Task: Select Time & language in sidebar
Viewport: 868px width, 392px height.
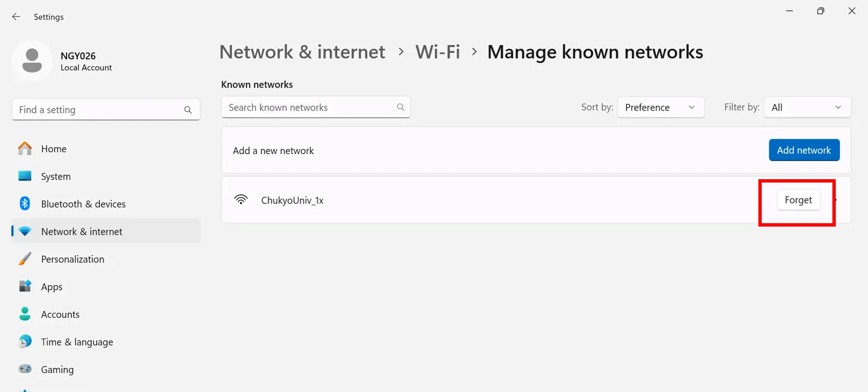Action: (x=77, y=342)
